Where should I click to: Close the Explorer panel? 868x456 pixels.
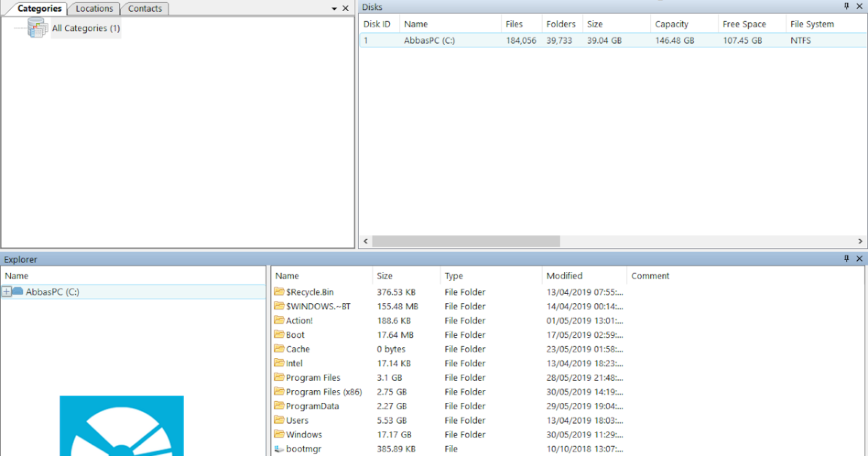click(859, 258)
